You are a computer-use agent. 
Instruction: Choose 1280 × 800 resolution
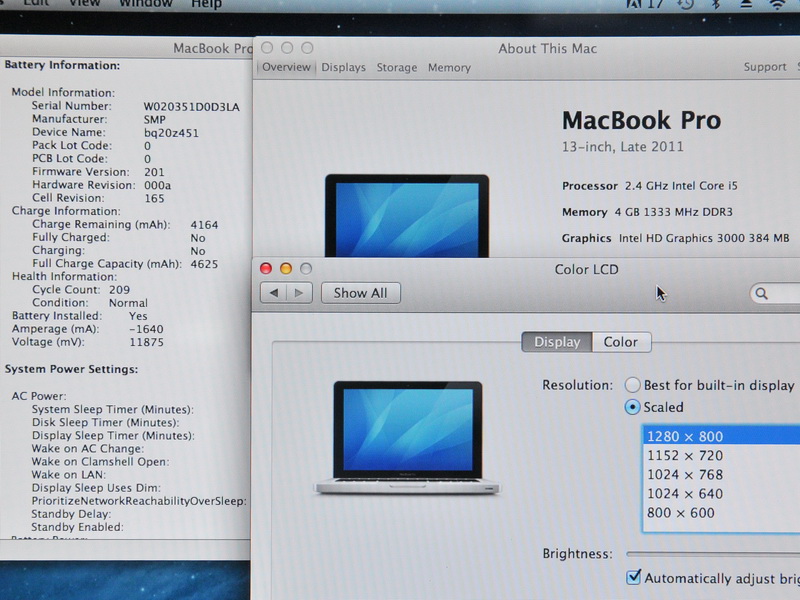[x=721, y=436]
